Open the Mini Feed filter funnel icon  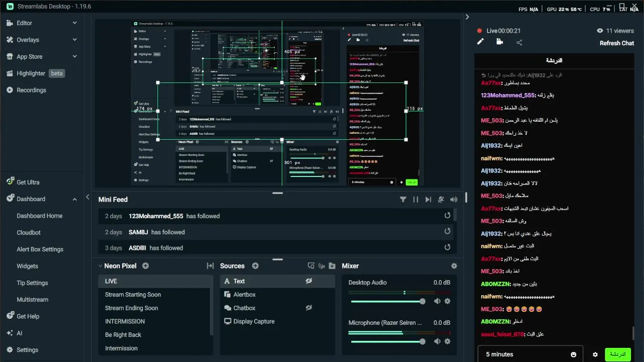coord(403,200)
